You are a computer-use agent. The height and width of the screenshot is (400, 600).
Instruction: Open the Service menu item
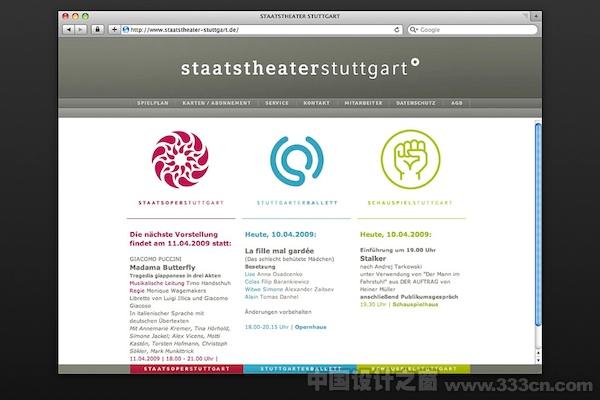(277, 103)
